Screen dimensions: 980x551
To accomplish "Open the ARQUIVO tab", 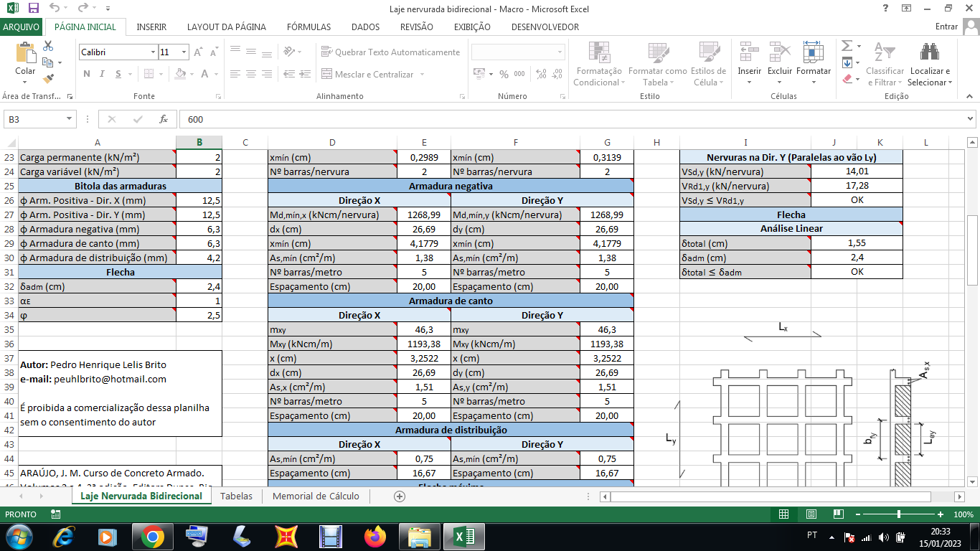I will [x=21, y=27].
